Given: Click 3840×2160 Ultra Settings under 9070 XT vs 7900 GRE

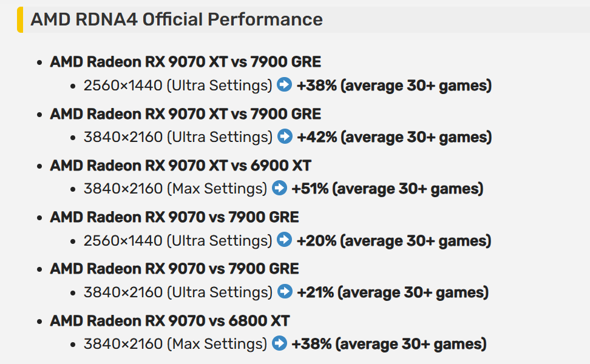Looking at the screenshot, I should coord(178,137).
